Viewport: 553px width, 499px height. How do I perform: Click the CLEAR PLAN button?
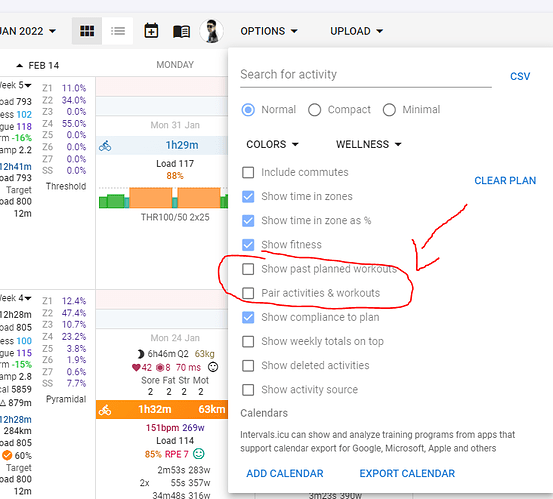(505, 181)
